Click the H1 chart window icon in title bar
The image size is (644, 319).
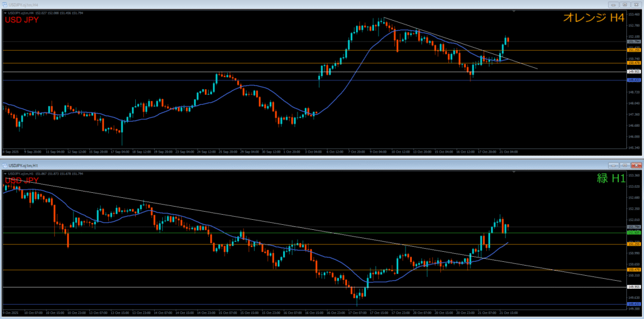pyautogui.click(x=5, y=165)
